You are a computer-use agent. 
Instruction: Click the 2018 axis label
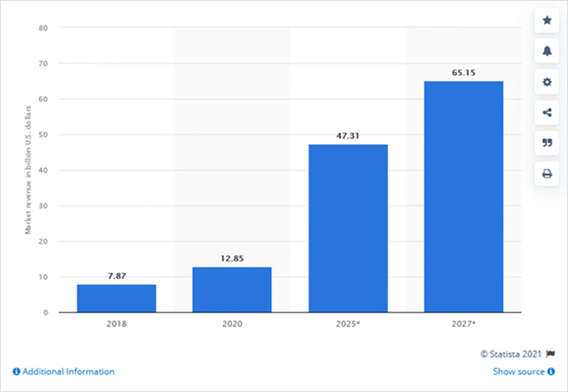116,324
